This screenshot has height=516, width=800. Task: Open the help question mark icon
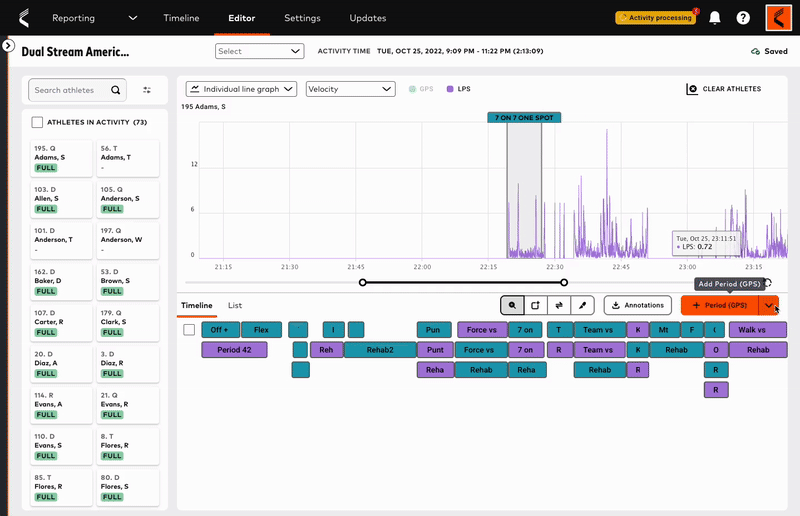(x=743, y=18)
